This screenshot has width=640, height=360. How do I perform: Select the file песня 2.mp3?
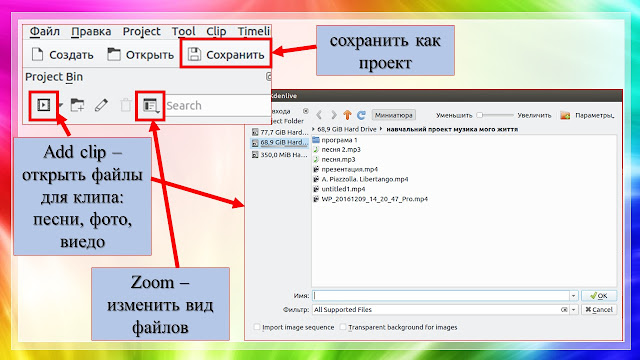[337, 149]
